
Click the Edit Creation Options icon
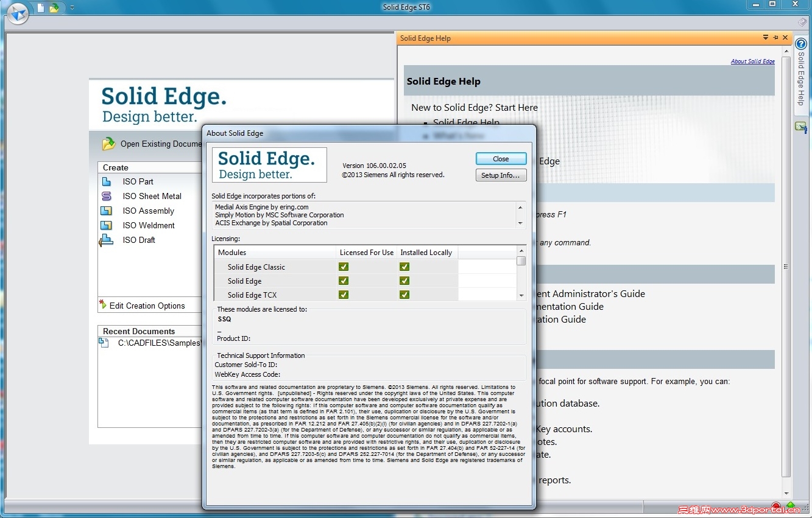103,304
